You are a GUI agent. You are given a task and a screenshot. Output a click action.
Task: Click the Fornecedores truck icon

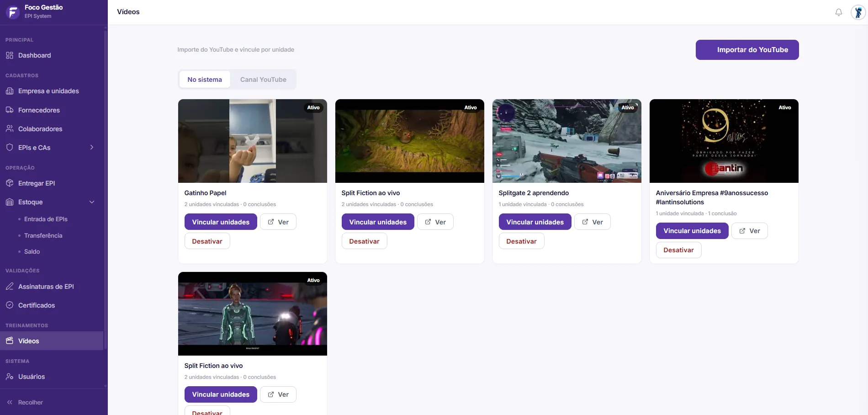pyautogui.click(x=10, y=110)
